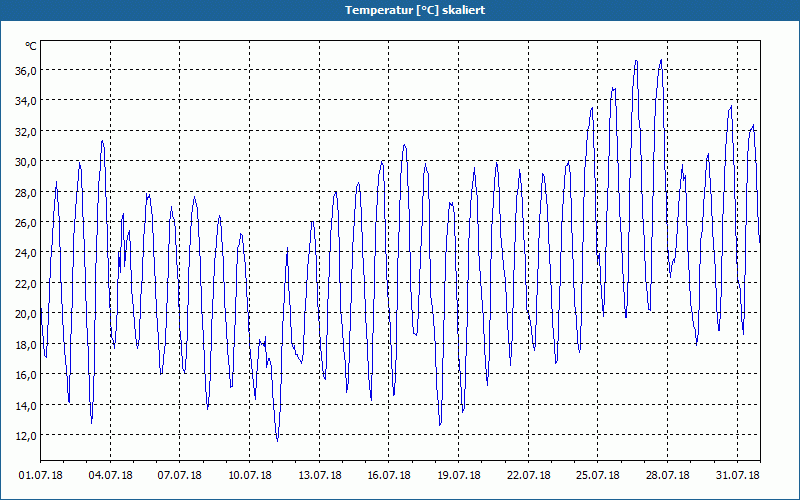Click the lowest temperature dip below 12,0
The width and height of the screenshot is (800, 500).
pyautogui.click(x=277, y=440)
